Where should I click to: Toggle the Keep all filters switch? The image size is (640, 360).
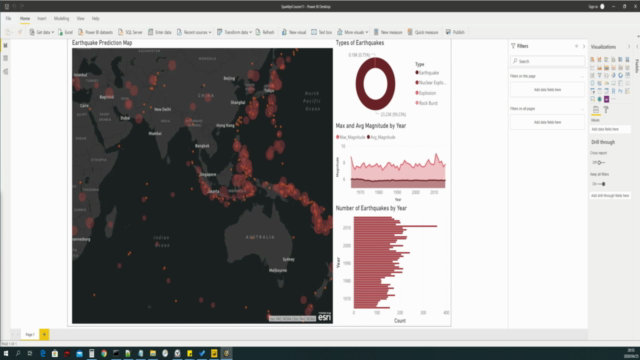601,184
